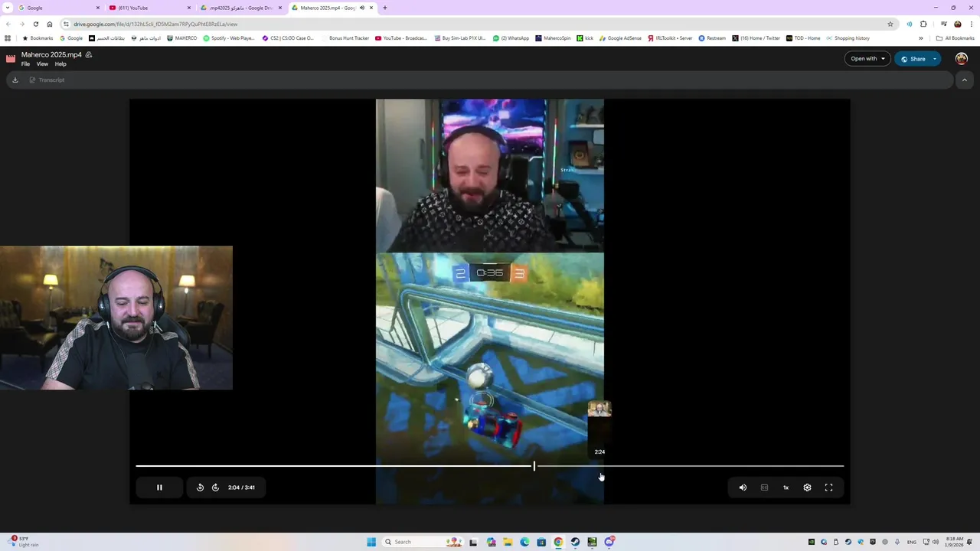Image resolution: width=980 pixels, height=551 pixels.
Task: Open the File menu in Drive viewer
Action: [x=25, y=64]
